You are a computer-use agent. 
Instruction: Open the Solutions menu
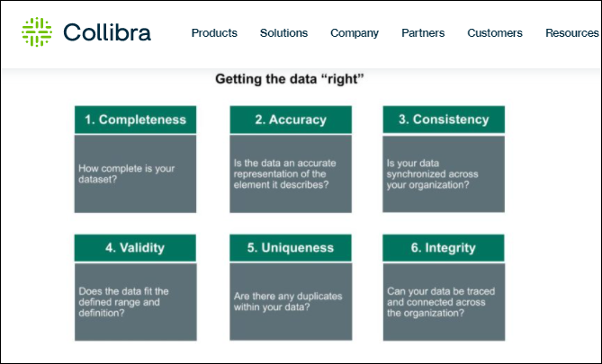coord(283,33)
